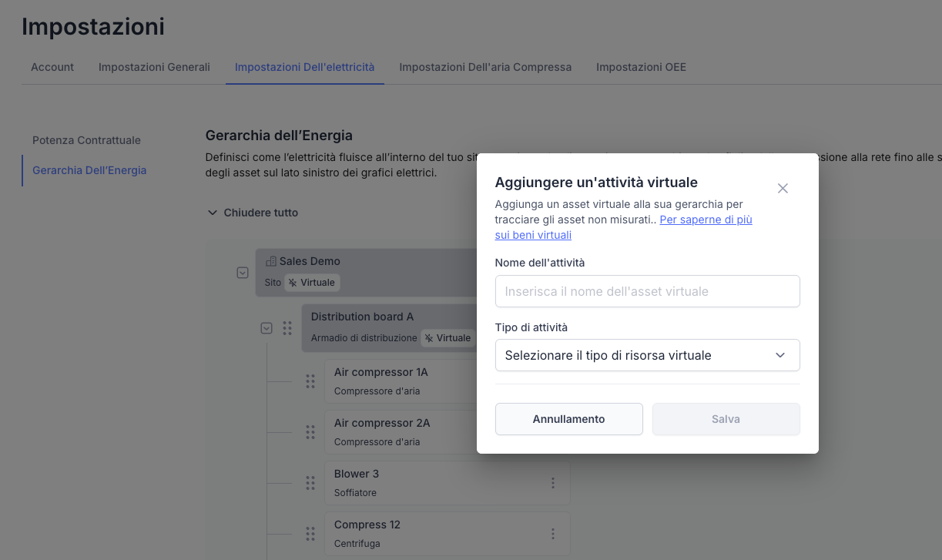Select Potenza Contrattuale in sidebar
The image size is (942, 560).
point(86,140)
